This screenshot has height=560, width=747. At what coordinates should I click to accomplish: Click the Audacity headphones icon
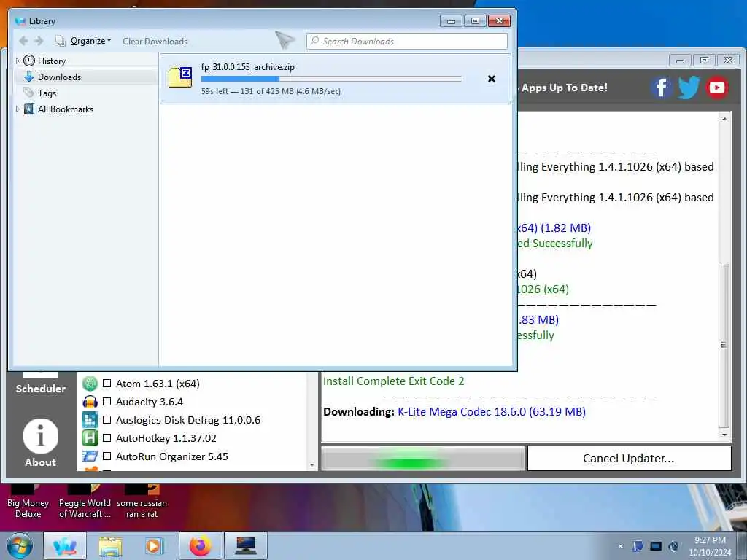[x=90, y=402]
